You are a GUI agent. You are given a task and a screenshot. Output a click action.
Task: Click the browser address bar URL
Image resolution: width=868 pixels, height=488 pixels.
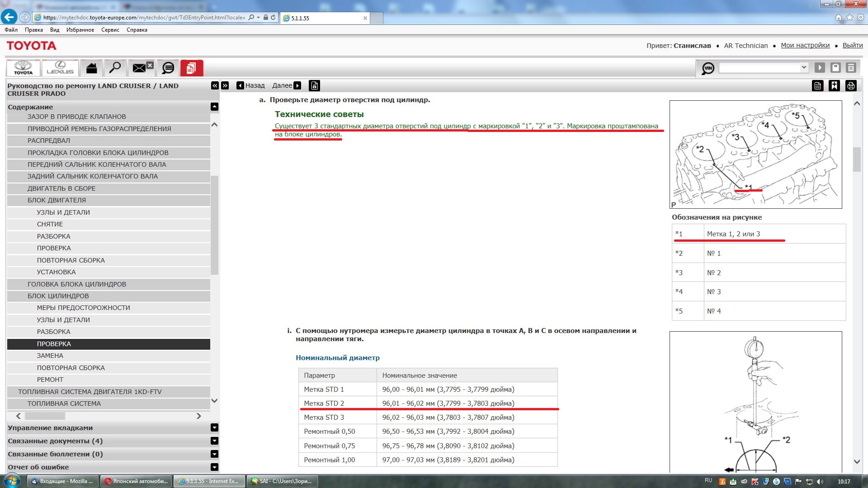(144, 18)
